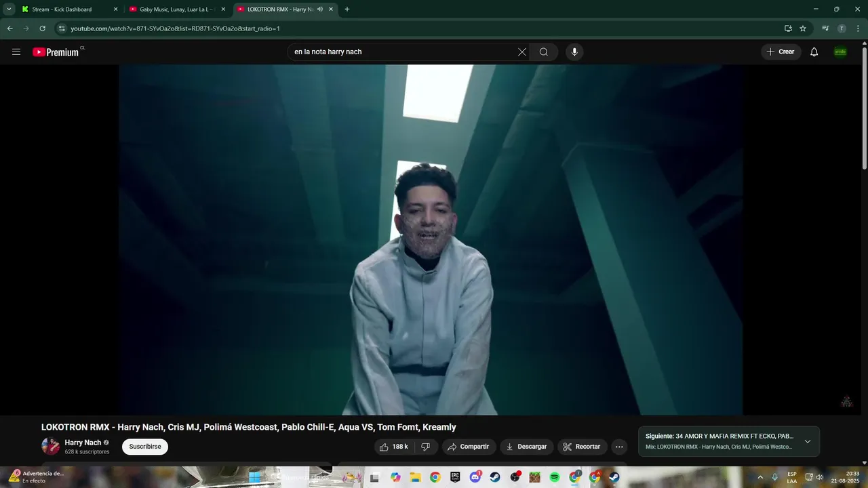Screen dimensions: 868x488
Task: Switch ESP LAA keyboard language
Action: point(792,477)
